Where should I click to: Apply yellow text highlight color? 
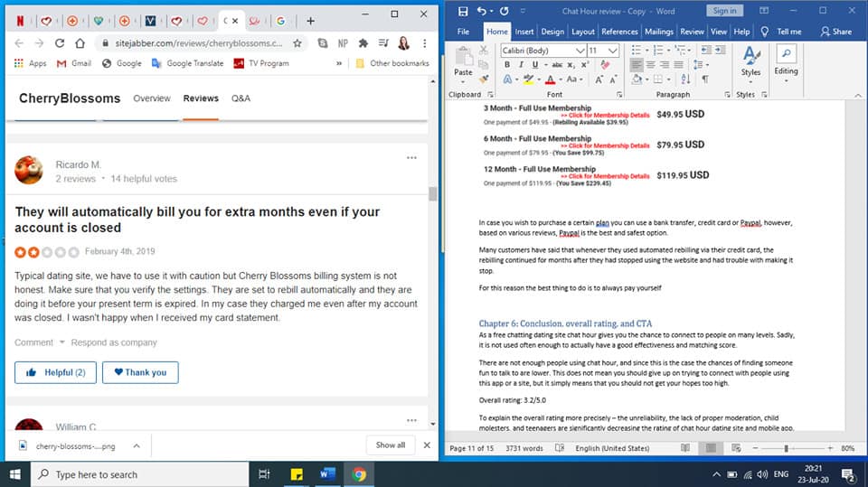(529, 80)
